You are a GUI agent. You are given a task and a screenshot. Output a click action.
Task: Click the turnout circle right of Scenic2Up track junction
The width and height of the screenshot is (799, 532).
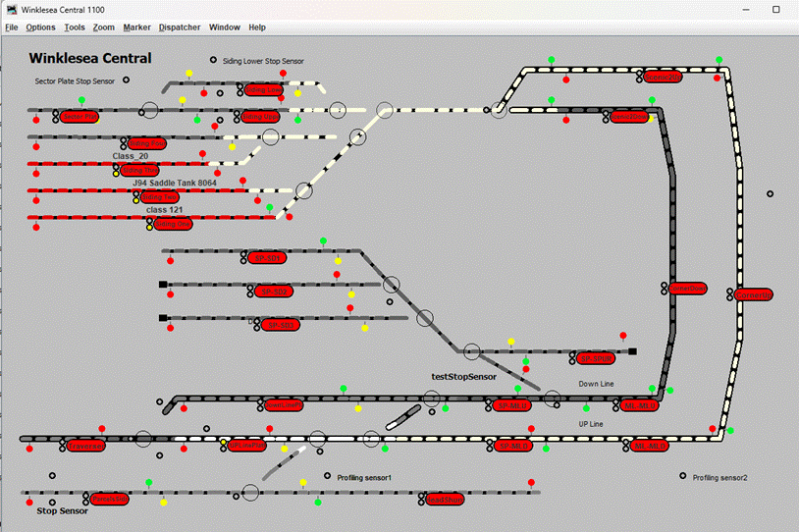(499, 111)
